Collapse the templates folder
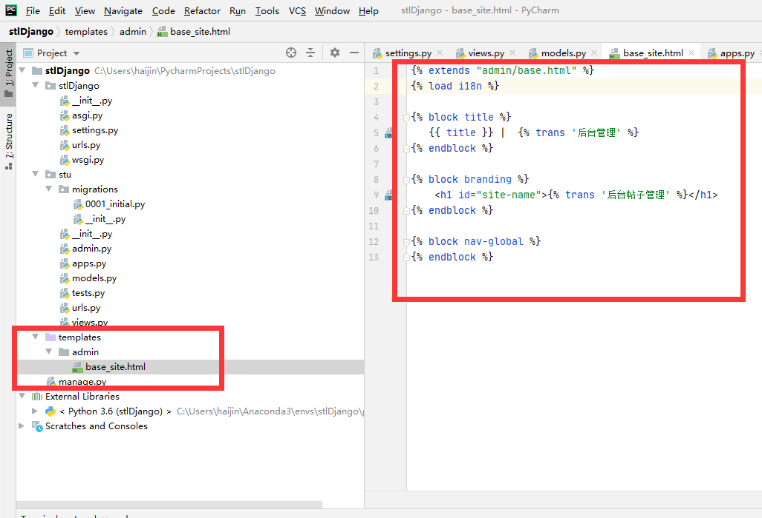The width and height of the screenshot is (762, 518). point(35,337)
